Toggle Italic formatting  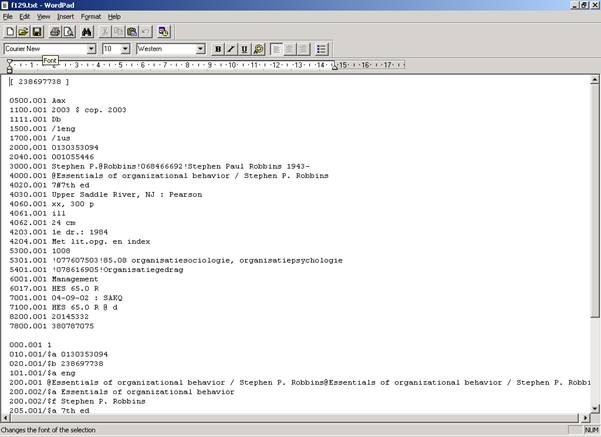coord(231,49)
